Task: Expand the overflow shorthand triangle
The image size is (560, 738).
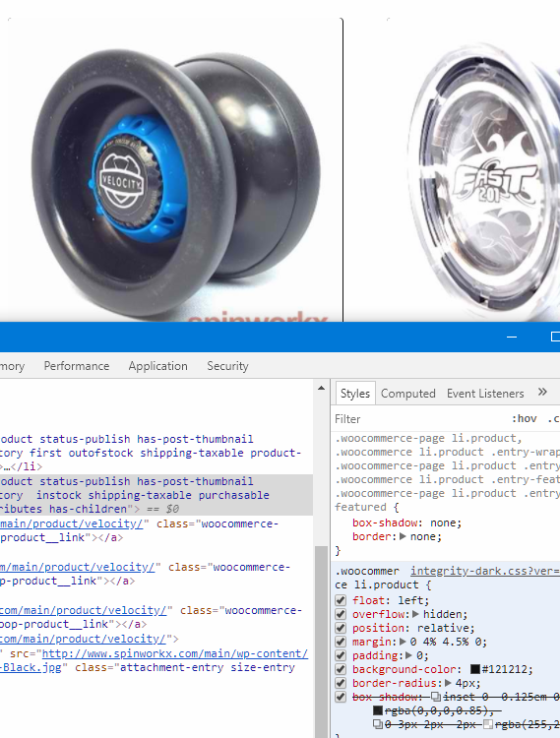Action: [415, 614]
